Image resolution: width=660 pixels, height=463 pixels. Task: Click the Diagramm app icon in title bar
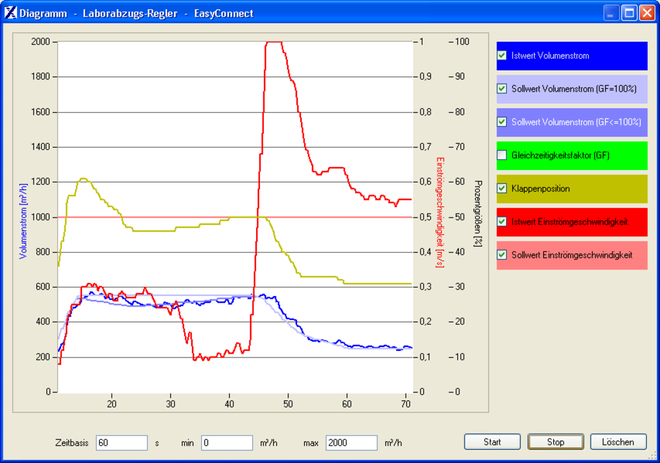point(11,13)
